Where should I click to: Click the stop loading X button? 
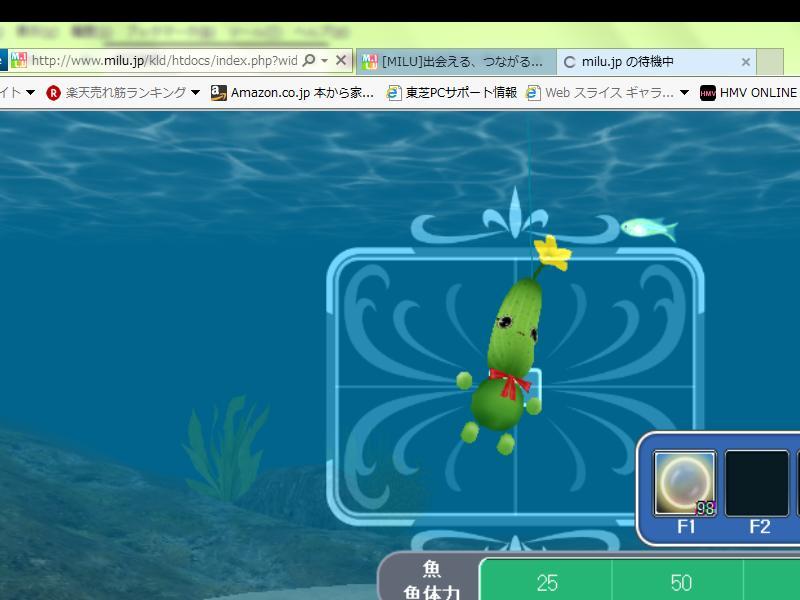(x=341, y=61)
